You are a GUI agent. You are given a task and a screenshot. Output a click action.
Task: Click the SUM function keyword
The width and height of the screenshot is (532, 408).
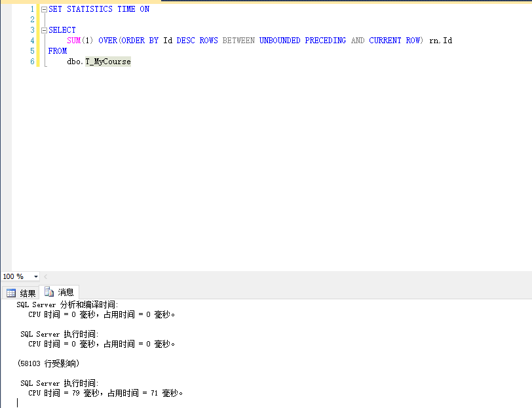coord(73,41)
